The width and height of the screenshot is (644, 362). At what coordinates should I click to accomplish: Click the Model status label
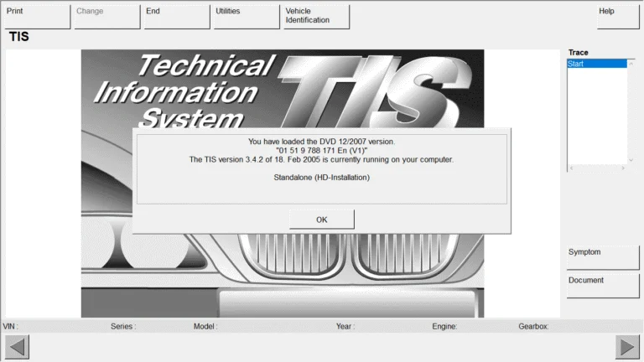[x=205, y=326]
